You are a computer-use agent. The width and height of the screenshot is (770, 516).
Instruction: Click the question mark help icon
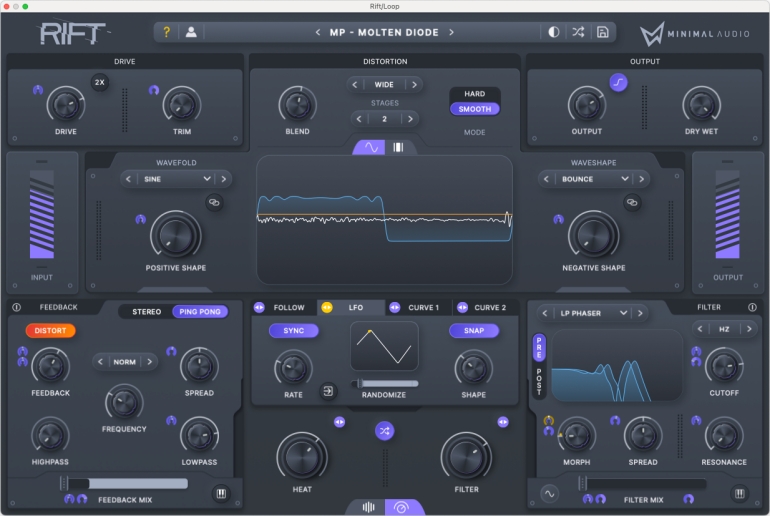tap(167, 32)
